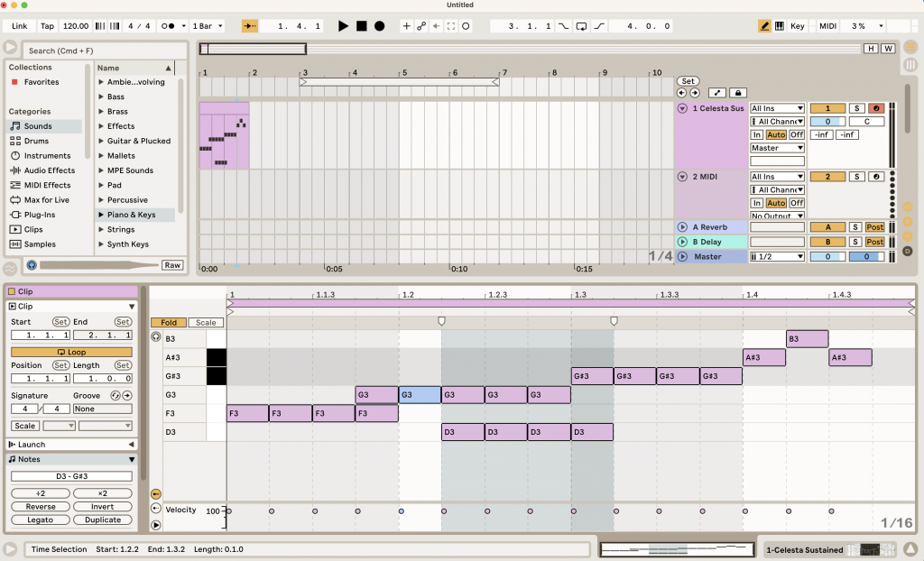Screen dimensions: 924x561
Task: Select Max for Live category
Action: coord(47,199)
